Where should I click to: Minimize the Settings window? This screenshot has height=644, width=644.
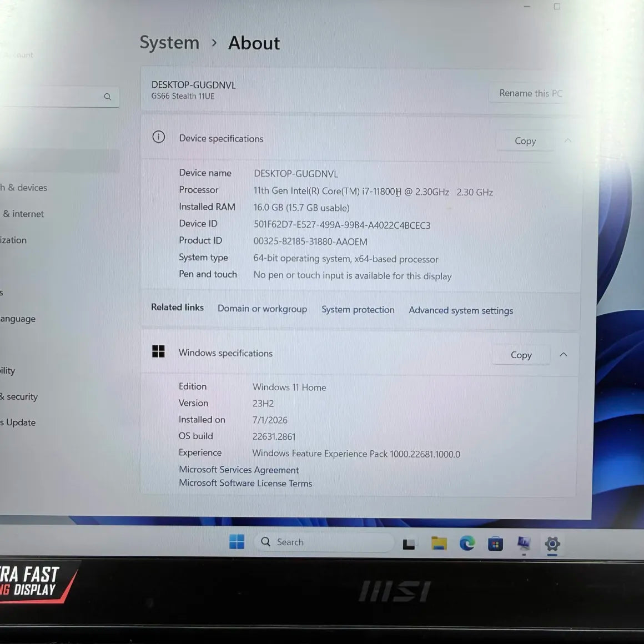pyautogui.click(x=527, y=7)
